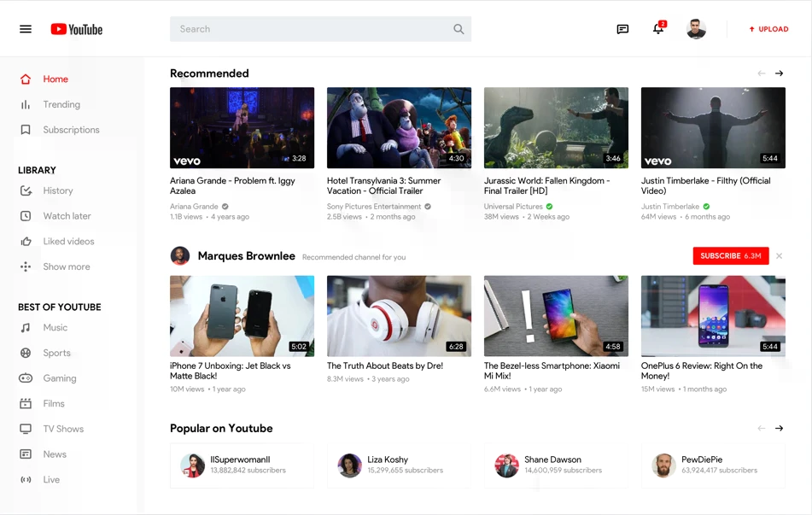Click the Subscriptions bookmark icon
Screen dimensions: 812x515
click(x=26, y=130)
